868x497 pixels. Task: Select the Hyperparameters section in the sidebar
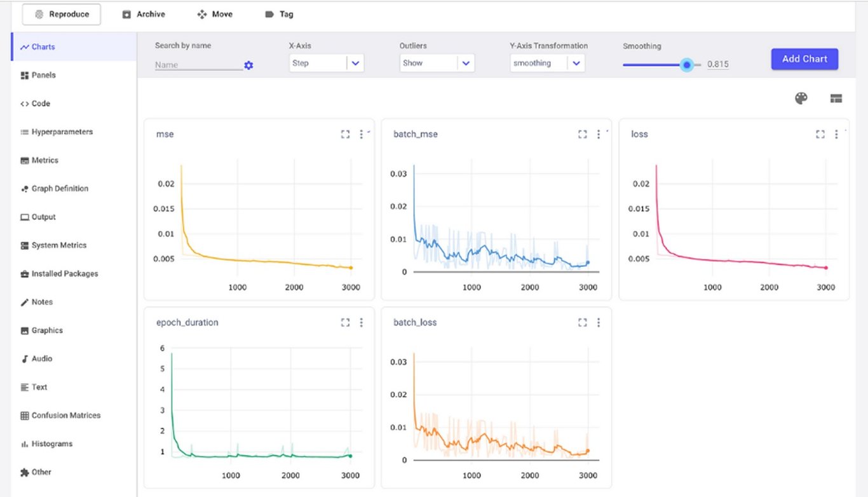click(62, 132)
